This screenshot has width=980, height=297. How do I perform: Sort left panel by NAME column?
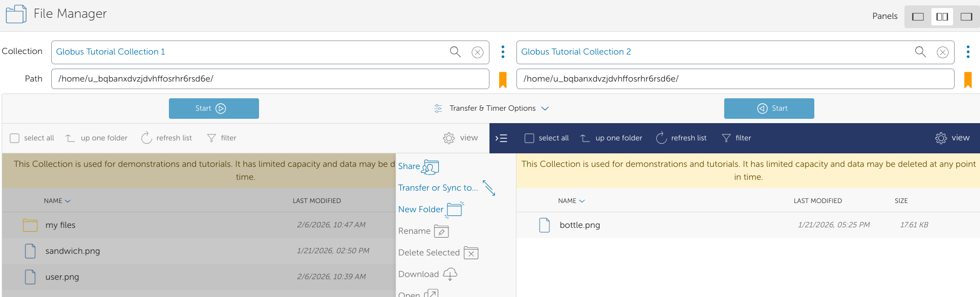click(x=57, y=201)
